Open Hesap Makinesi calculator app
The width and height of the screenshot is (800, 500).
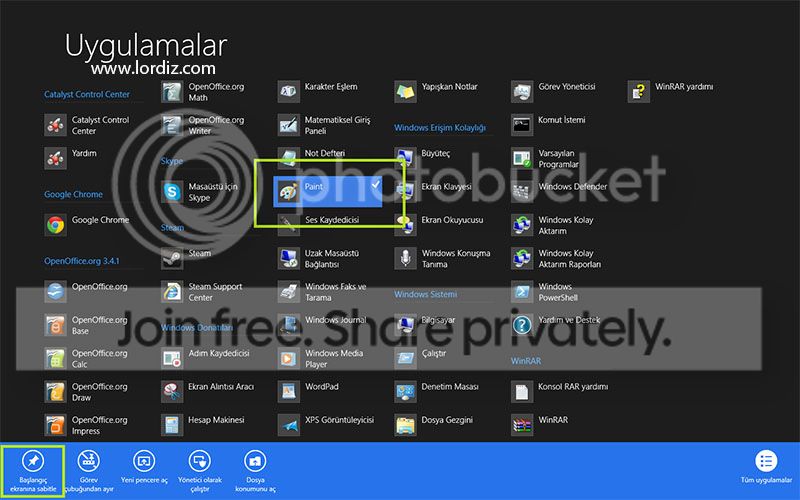(x=172, y=424)
